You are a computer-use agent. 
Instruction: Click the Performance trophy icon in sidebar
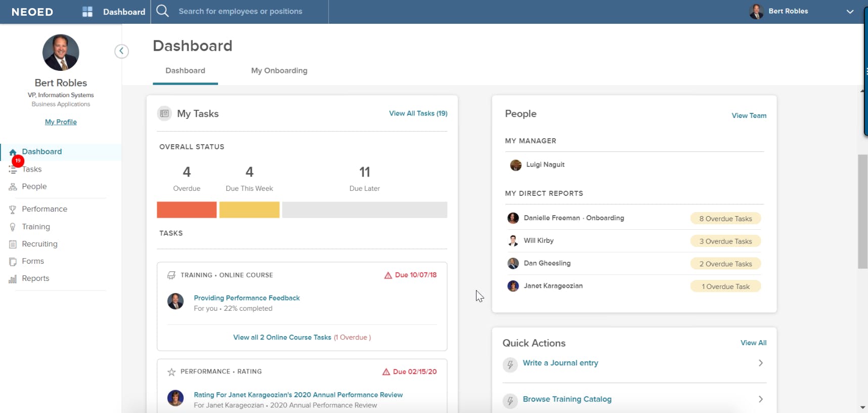(x=13, y=210)
